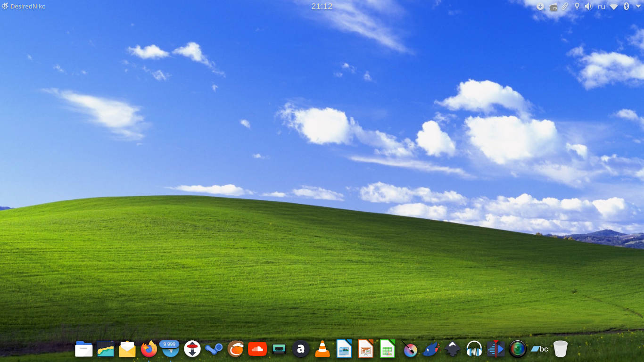Expand the hidden system tray arrow
The height and width of the screenshot is (362, 644).
(x=638, y=6)
